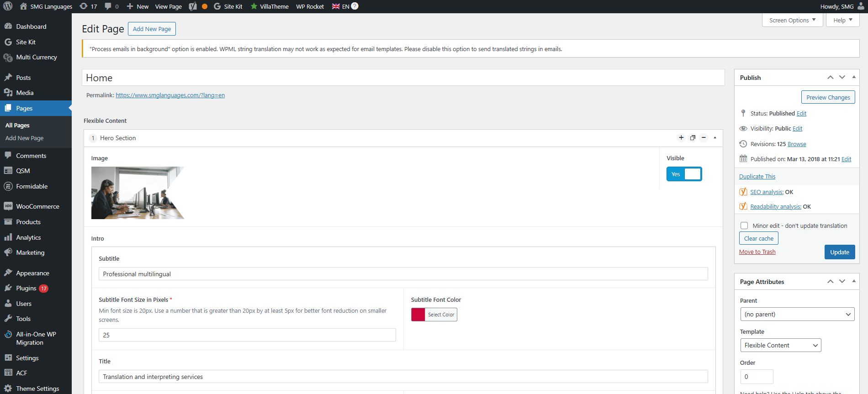Viewport: 868px width, 394px height.
Task: Click the WPML language help question icon
Action: (355, 6)
